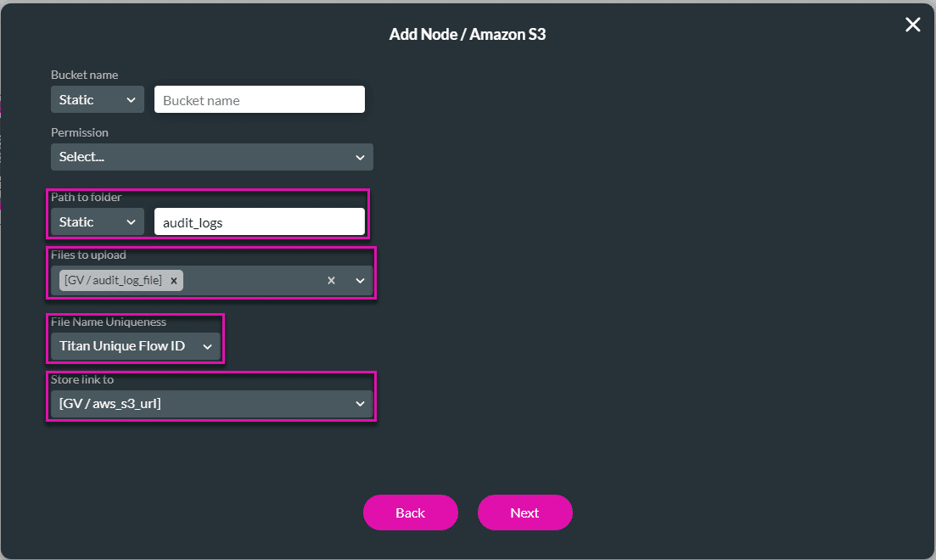Open the Path to folder Static dropdown
Image resolution: width=936 pixels, height=560 pixels.
97,221
